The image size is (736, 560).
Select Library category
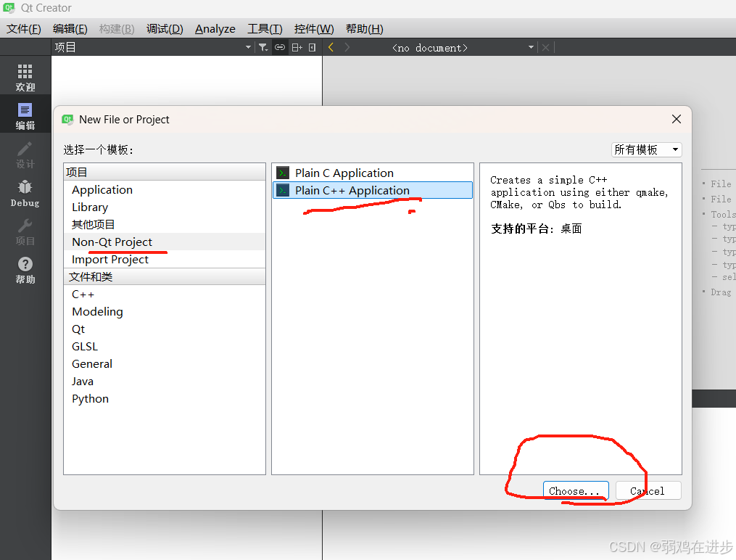[x=165, y=207]
